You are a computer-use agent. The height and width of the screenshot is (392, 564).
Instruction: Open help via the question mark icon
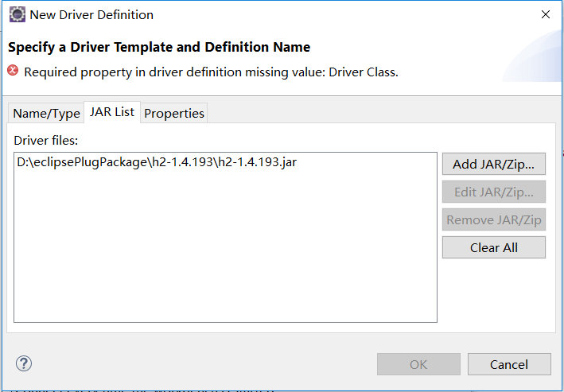pos(23,363)
